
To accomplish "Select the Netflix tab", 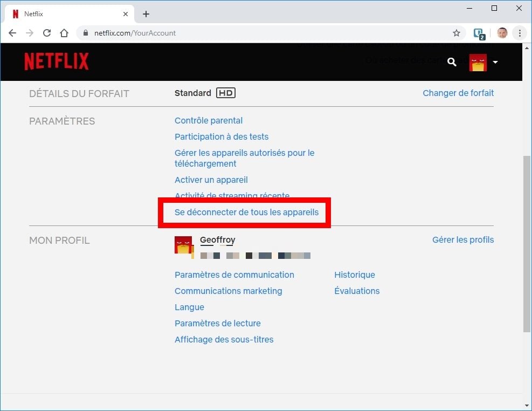I will (70, 14).
